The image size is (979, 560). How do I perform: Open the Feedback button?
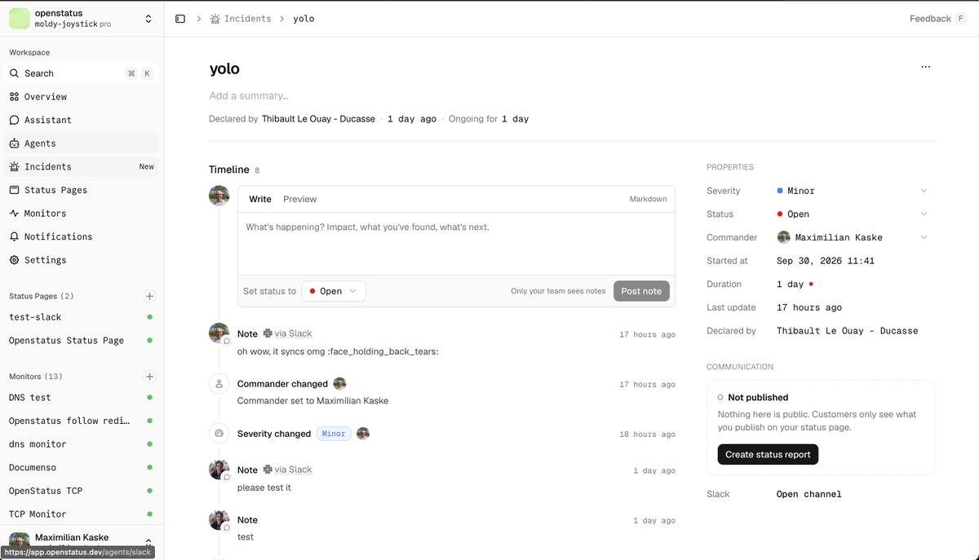pyautogui.click(x=937, y=19)
